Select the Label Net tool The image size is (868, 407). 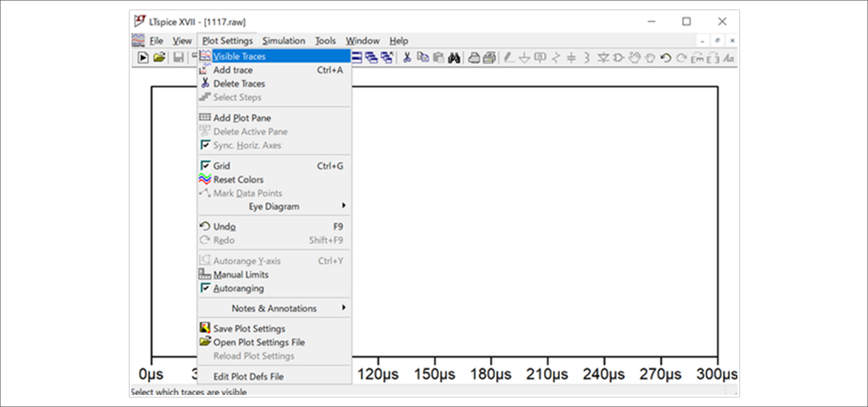click(x=540, y=58)
